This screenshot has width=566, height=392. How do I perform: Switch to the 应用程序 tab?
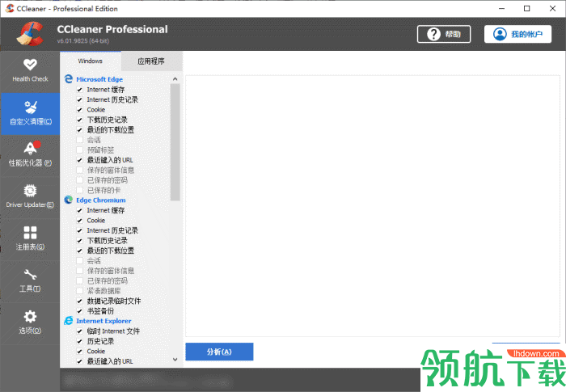click(151, 61)
